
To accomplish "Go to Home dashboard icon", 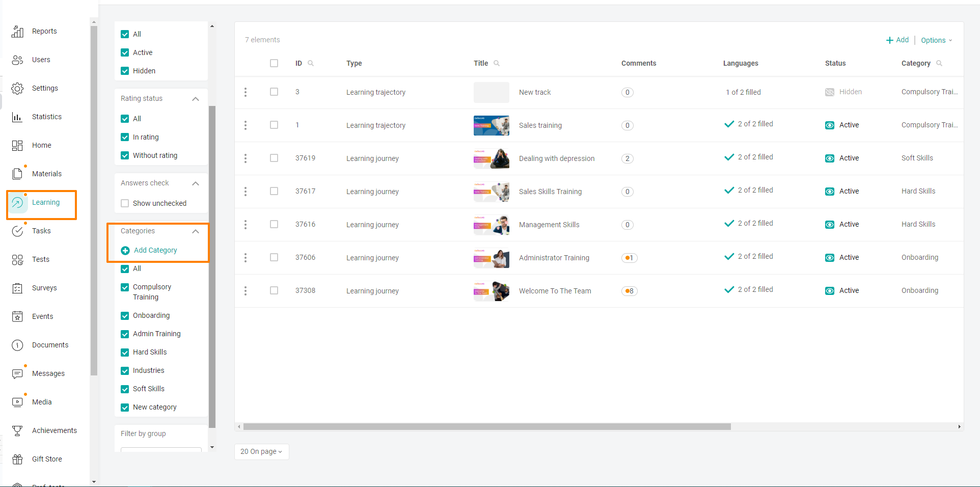I will 17,146.
